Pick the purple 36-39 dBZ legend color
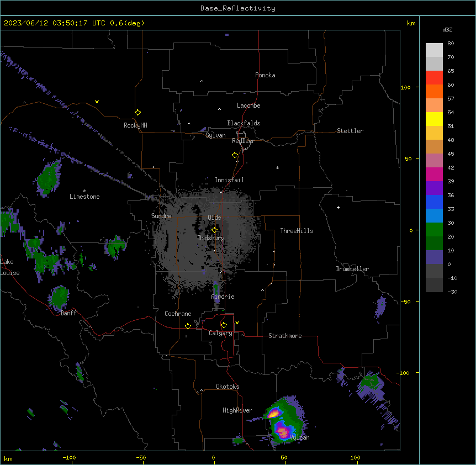Viewport: 476px width, 465px height. 434,188
